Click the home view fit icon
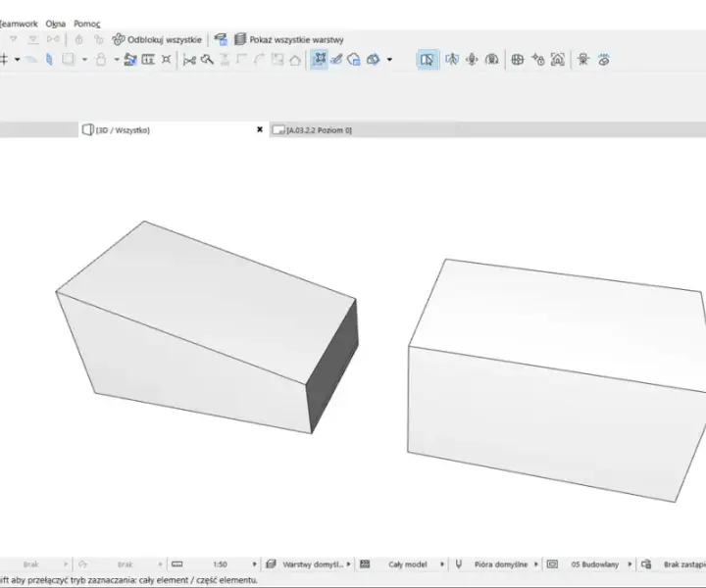The height and width of the screenshot is (588, 706). point(557,60)
